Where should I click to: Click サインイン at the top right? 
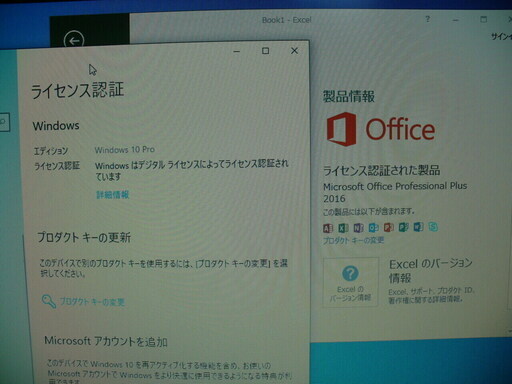pos(502,37)
